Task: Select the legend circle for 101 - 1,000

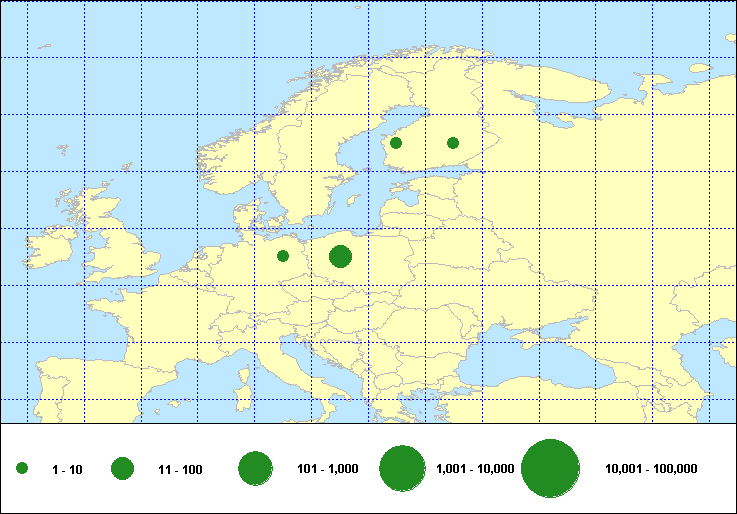Action: tap(256, 469)
